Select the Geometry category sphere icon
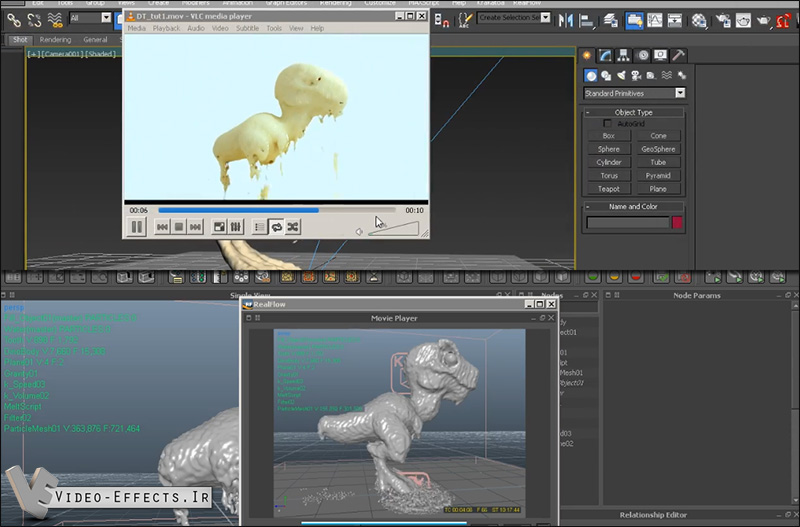 [x=591, y=76]
